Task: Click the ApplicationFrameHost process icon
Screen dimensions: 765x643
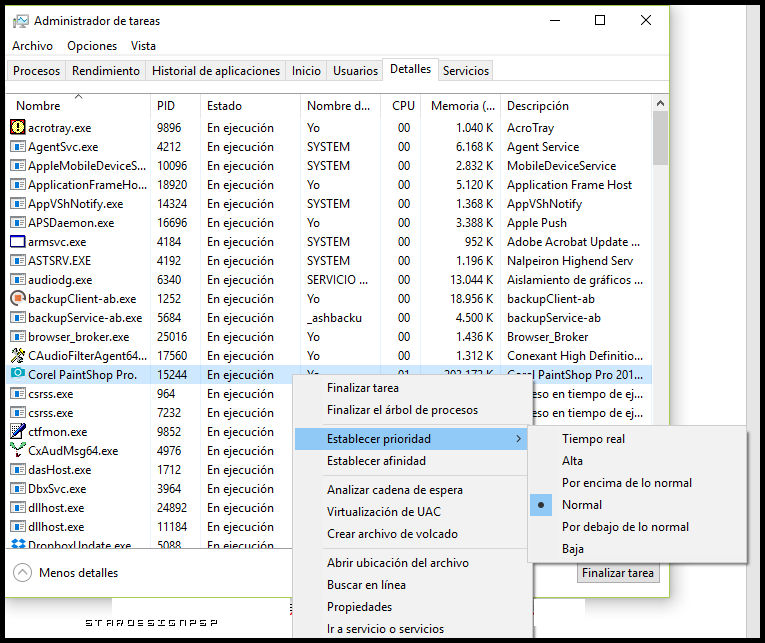Action: (x=18, y=184)
